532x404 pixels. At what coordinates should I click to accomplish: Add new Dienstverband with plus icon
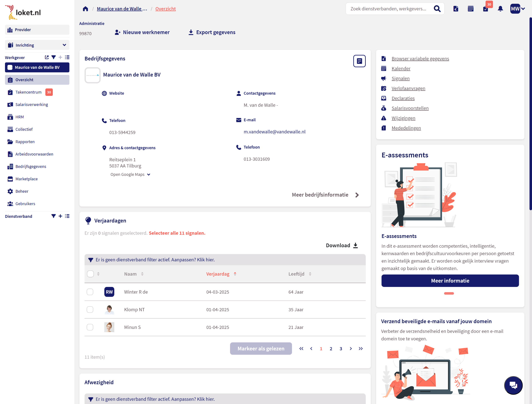[60, 216]
